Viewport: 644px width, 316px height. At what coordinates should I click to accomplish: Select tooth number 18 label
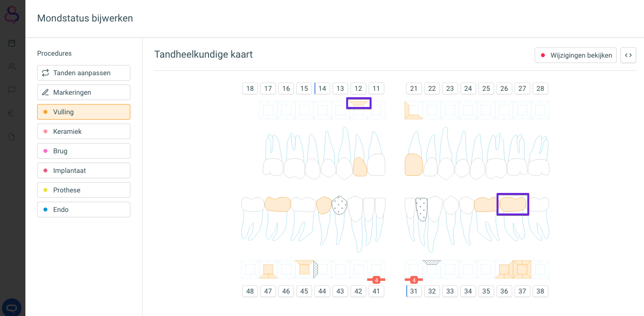(x=250, y=88)
